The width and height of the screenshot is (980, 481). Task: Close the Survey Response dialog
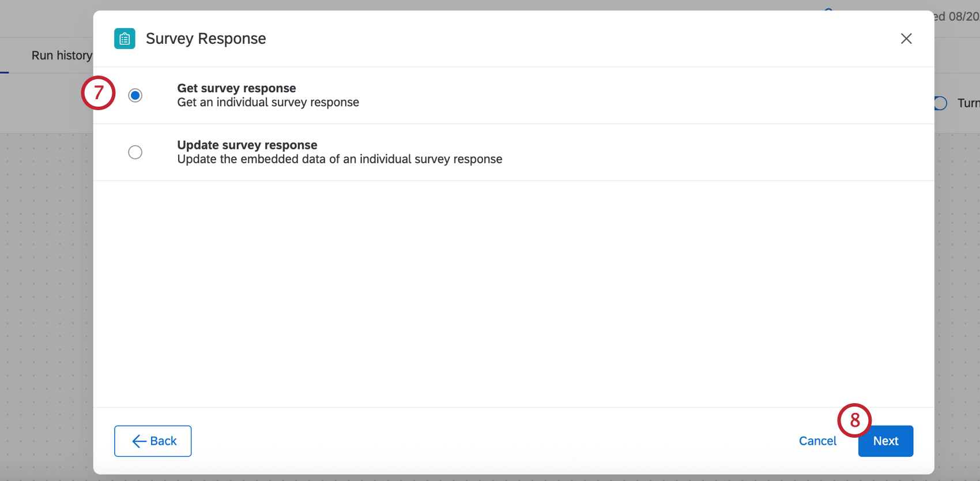(x=906, y=39)
